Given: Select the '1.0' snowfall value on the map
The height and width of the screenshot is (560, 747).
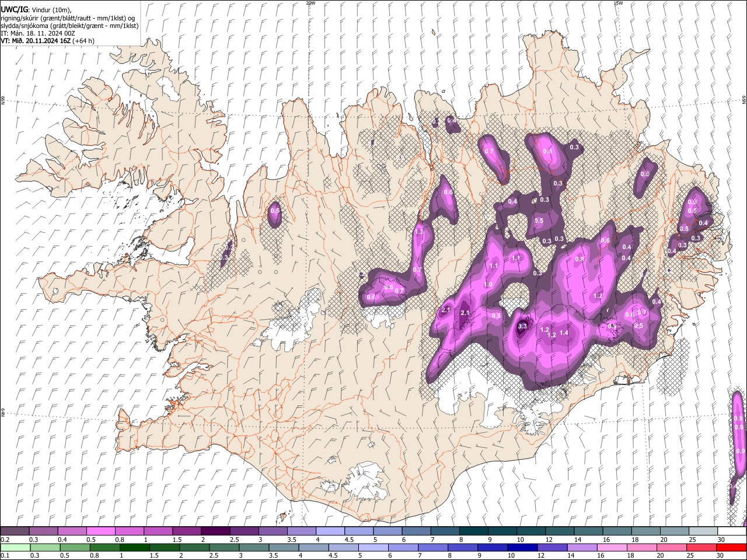Looking at the screenshot, I should (x=488, y=284).
